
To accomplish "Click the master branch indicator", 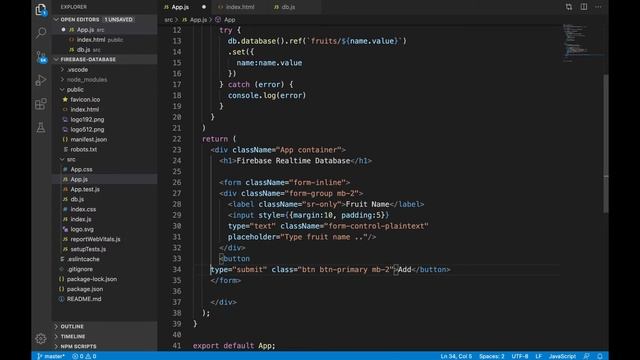I will (51, 356).
